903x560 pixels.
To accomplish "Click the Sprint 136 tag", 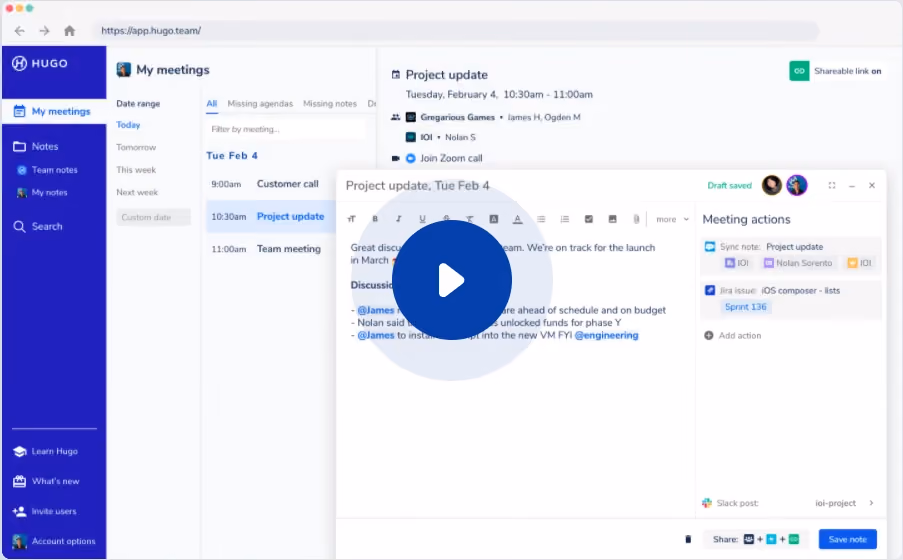I will (746, 307).
